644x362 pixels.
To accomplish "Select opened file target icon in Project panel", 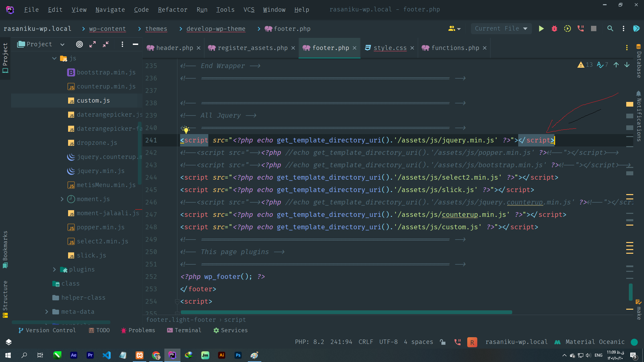I will point(79,44).
